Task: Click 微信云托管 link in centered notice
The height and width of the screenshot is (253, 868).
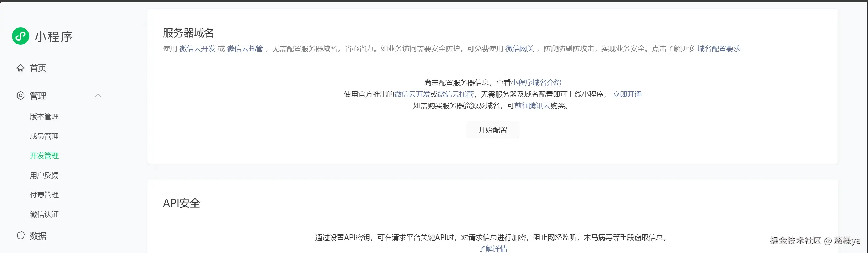Action: pos(455,94)
